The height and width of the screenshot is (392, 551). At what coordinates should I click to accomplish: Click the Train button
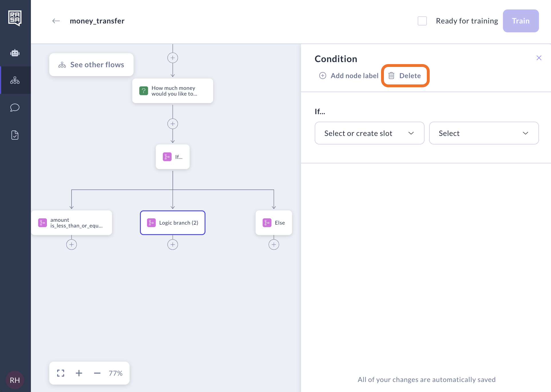click(521, 21)
